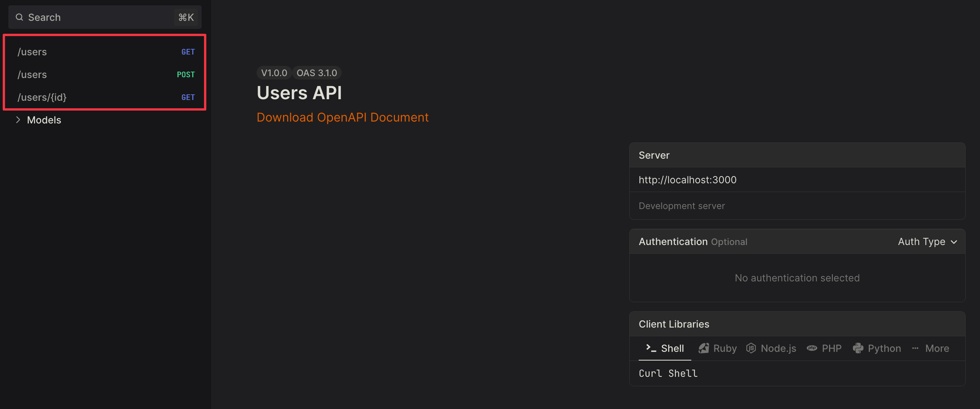Expand the Models section chevron
Image resolution: width=980 pixels, height=409 pixels.
18,120
